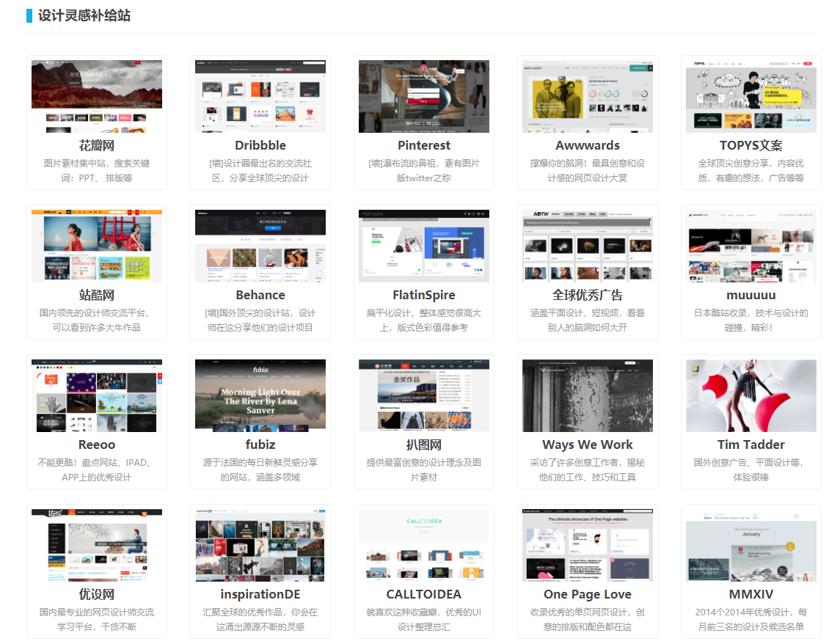Open the Tim Tadder thumbnail image
Screen dimensions: 840x644
click(751, 395)
